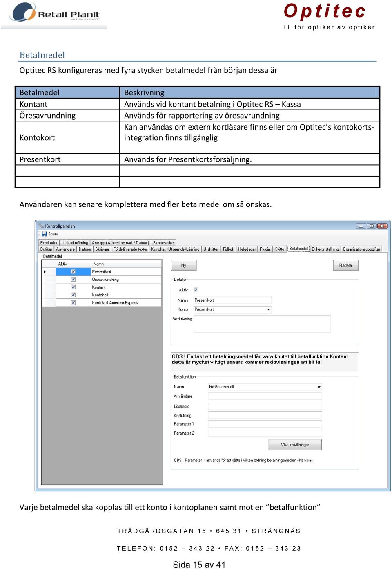Screen dimensions: 392x569
Task: Open the Organisationsuppgifter tab
Action: (x=361, y=249)
